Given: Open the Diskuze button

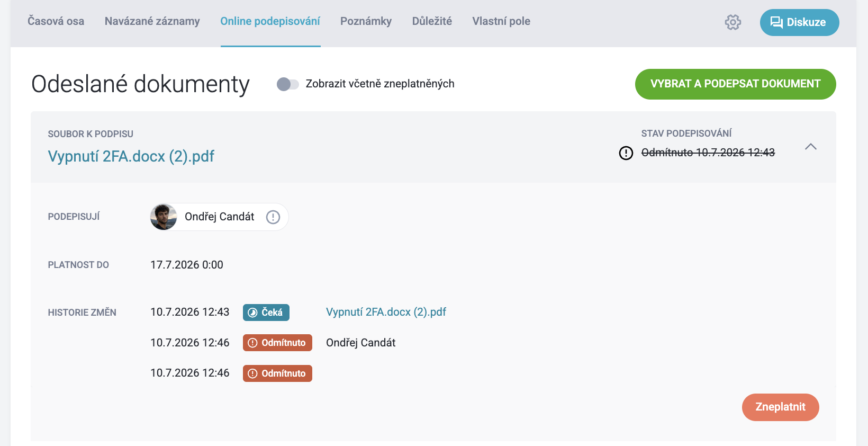Looking at the screenshot, I should 800,22.
